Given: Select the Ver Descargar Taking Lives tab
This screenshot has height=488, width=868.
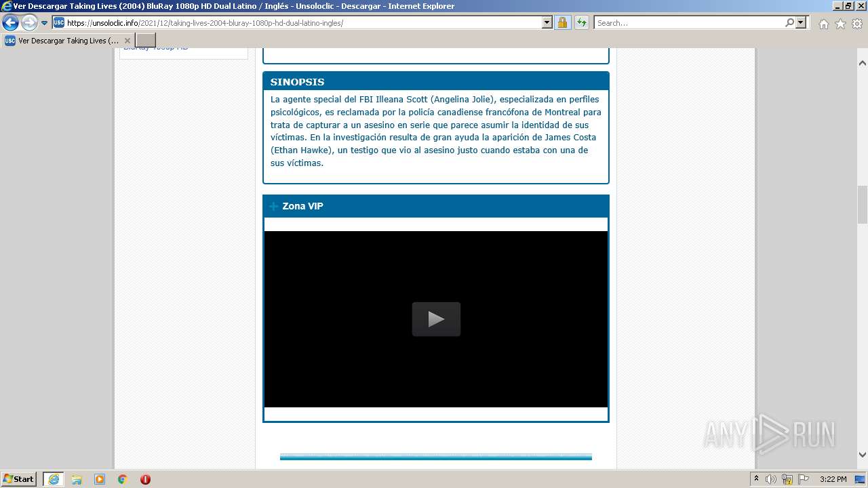Looking at the screenshot, I should (68, 41).
